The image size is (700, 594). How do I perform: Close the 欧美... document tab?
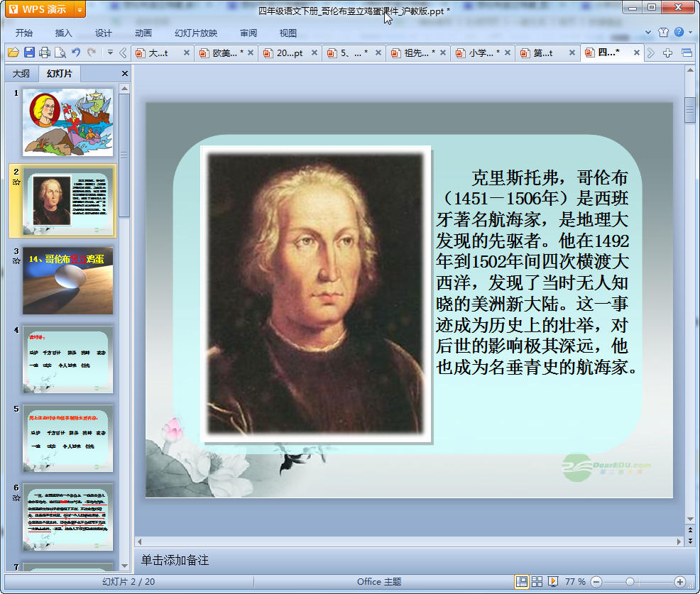[x=251, y=53]
